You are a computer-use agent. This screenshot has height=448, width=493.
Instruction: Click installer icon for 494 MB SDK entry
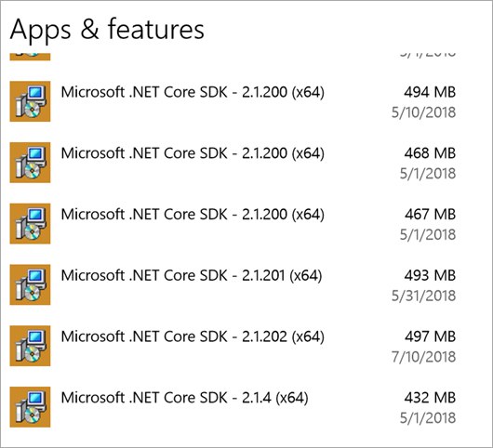(30, 101)
